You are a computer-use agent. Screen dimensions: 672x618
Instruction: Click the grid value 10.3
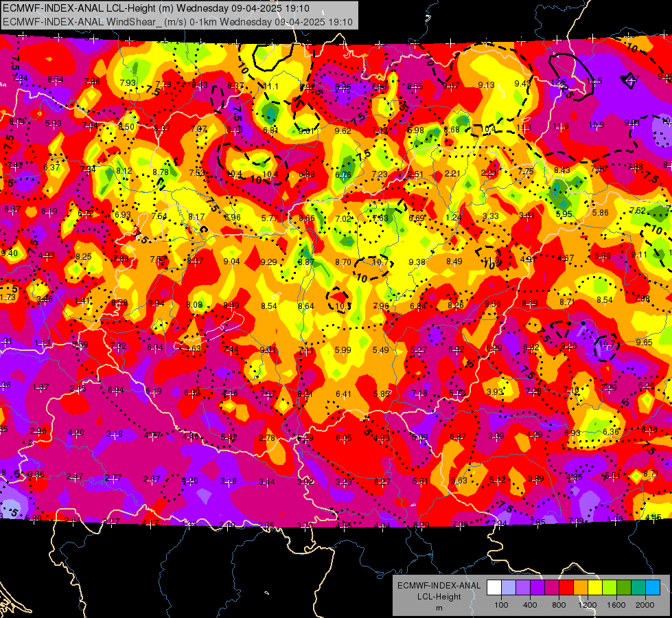343,306
